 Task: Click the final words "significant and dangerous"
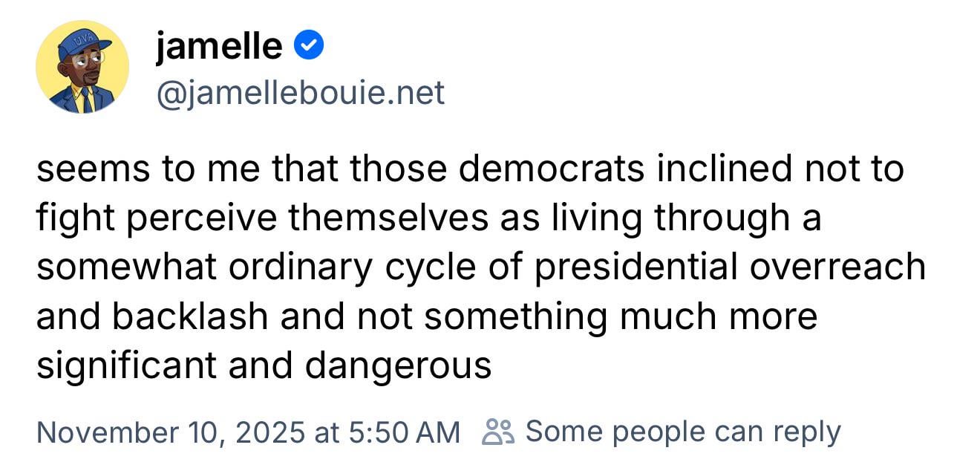264,365
